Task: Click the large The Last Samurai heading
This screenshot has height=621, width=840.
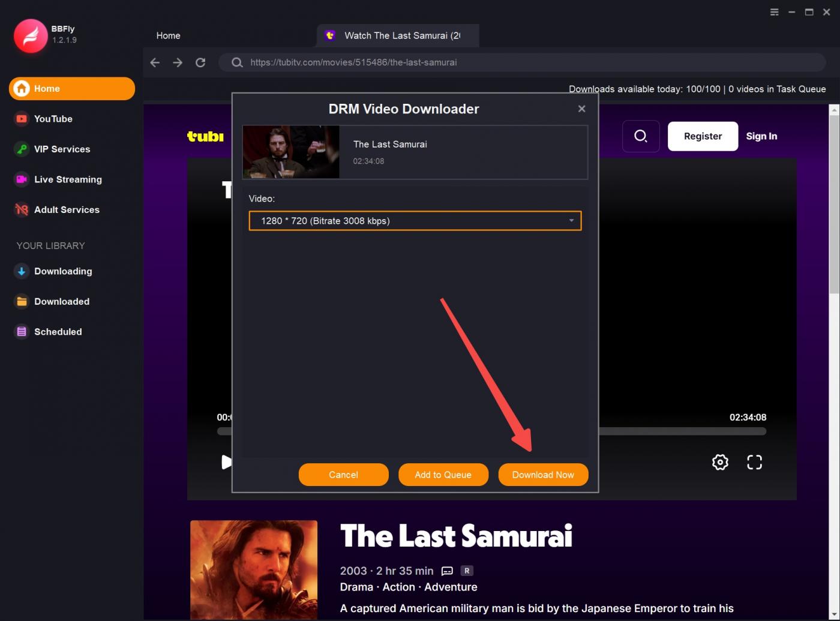Action: coord(456,536)
